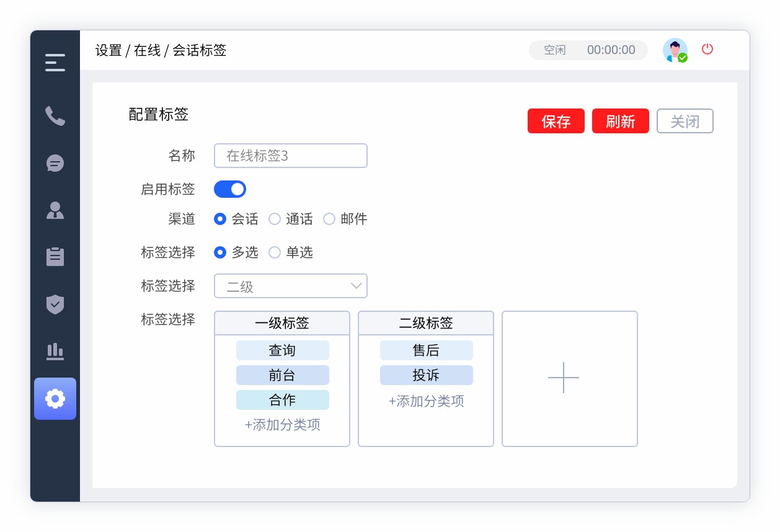Open the 二级 level dropdown
Screen dimensions: 780x532
pos(290,286)
